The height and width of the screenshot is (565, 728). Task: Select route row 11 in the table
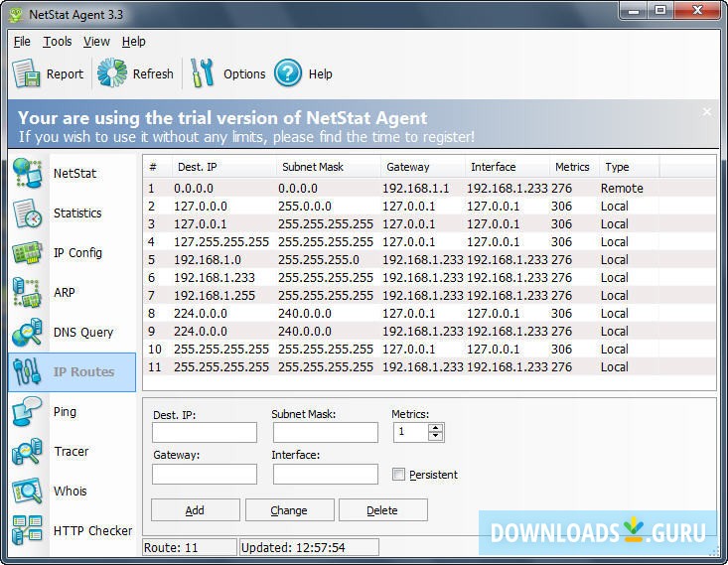click(x=429, y=366)
